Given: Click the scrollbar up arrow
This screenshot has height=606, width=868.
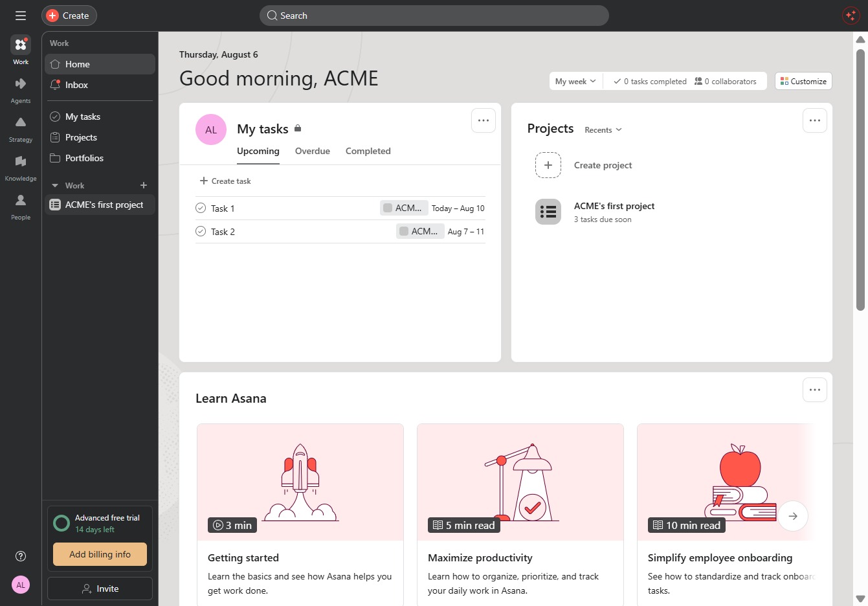Looking at the screenshot, I should (860, 39).
